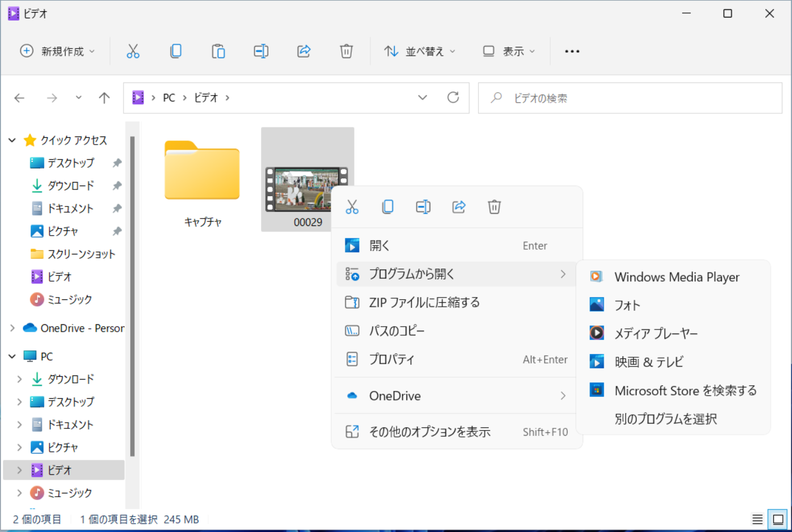Screen dimensions: 792x532
Task: Click その他のオプションを表示
Action: pos(457,432)
